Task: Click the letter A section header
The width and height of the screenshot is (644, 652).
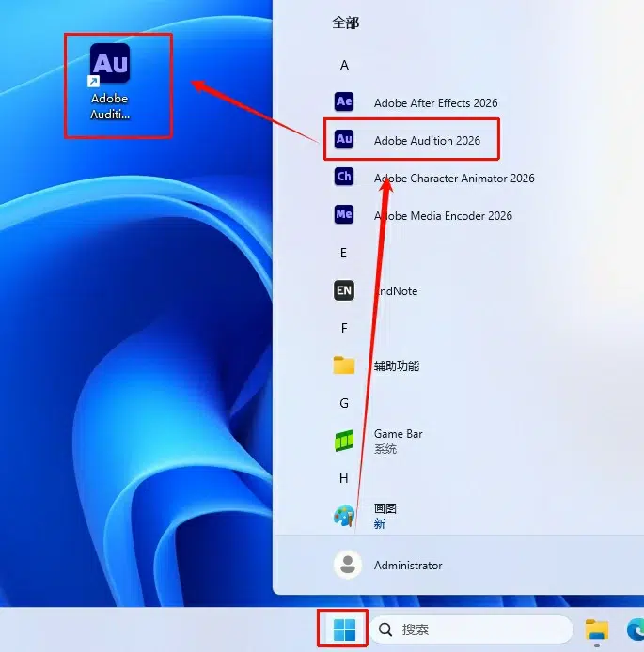Action: click(344, 65)
